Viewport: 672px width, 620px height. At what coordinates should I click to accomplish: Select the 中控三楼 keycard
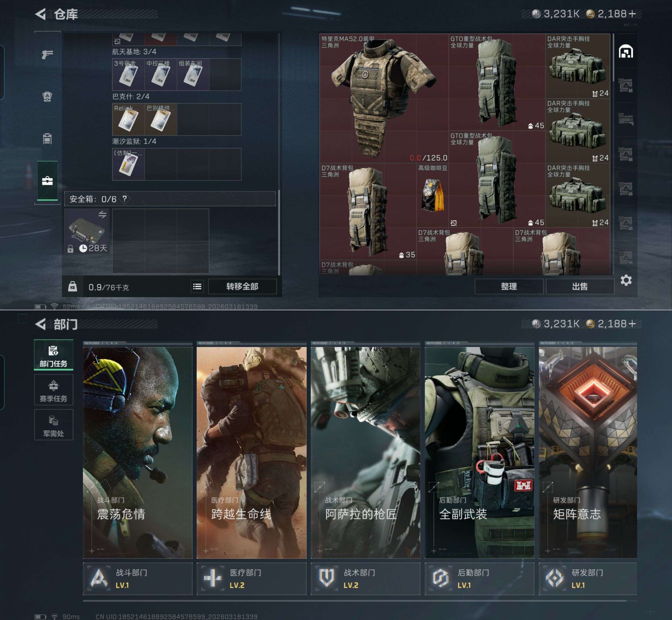(161, 74)
